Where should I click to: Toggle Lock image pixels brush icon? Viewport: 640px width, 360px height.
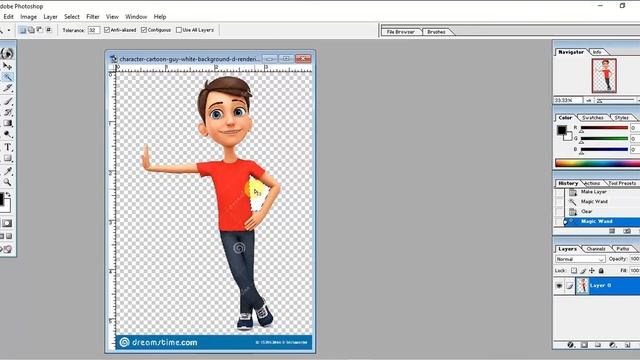pos(583,271)
